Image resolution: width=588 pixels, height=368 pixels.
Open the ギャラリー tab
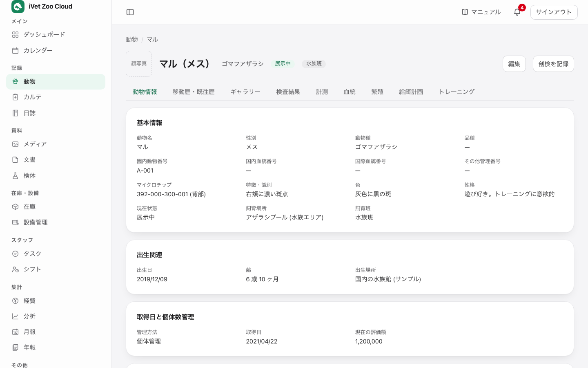[245, 92]
